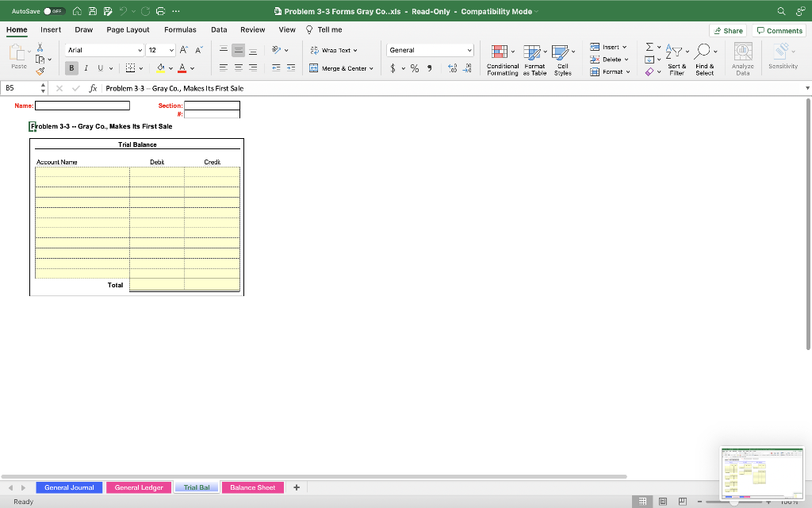Screen dimensions: 812x508
Task: Toggle AutoSave switch
Action: tap(54, 11)
